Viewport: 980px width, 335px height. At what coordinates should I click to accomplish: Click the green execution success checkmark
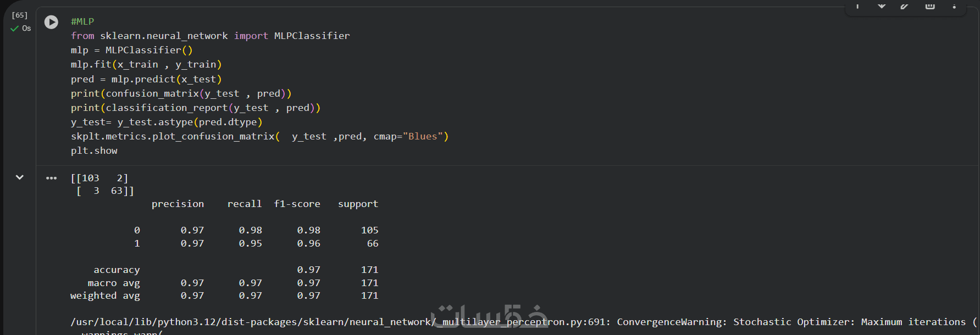(x=14, y=29)
